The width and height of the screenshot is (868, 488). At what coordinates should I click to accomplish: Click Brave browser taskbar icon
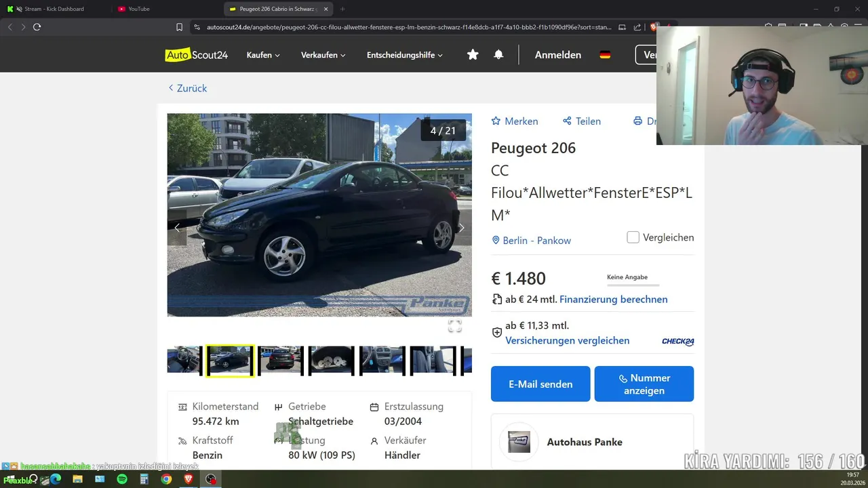point(189,479)
